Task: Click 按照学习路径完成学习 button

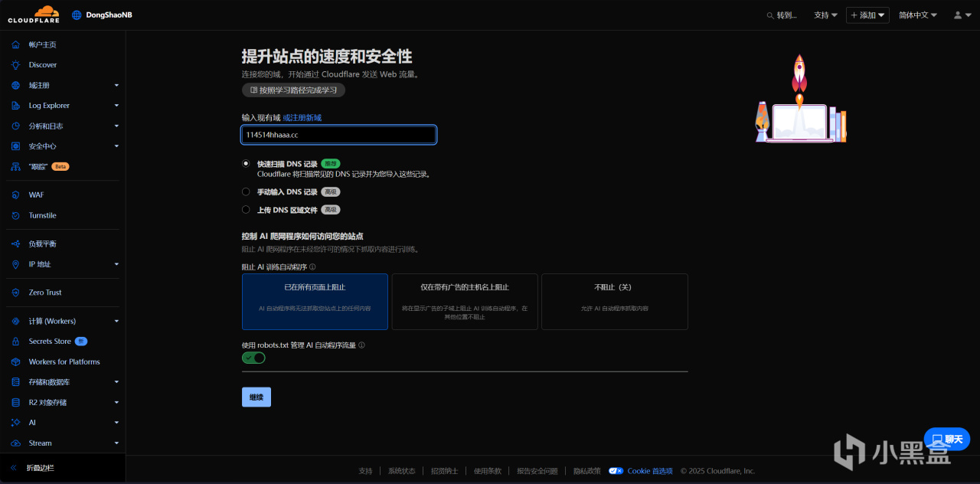Action: (x=293, y=90)
